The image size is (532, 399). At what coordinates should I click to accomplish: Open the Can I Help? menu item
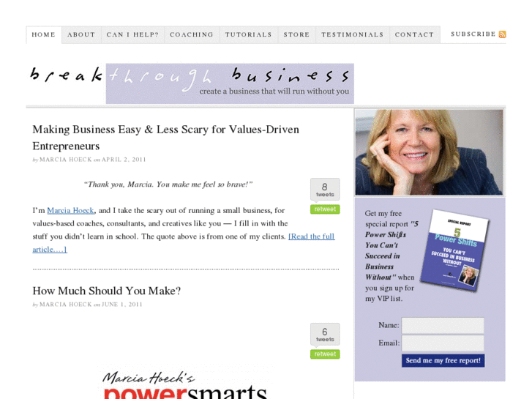coord(132,34)
